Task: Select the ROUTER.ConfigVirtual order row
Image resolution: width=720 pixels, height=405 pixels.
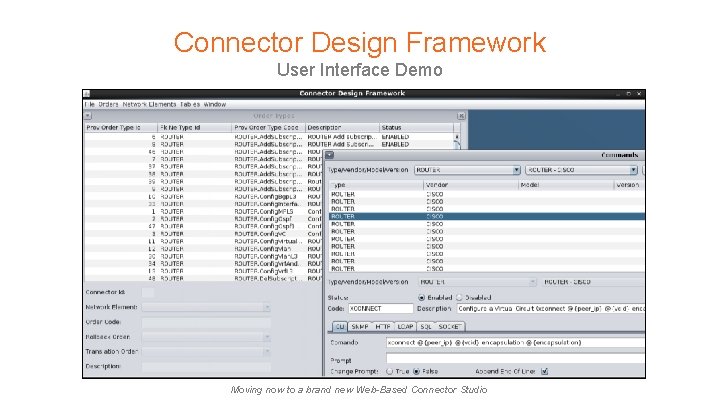Action: tap(203, 241)
